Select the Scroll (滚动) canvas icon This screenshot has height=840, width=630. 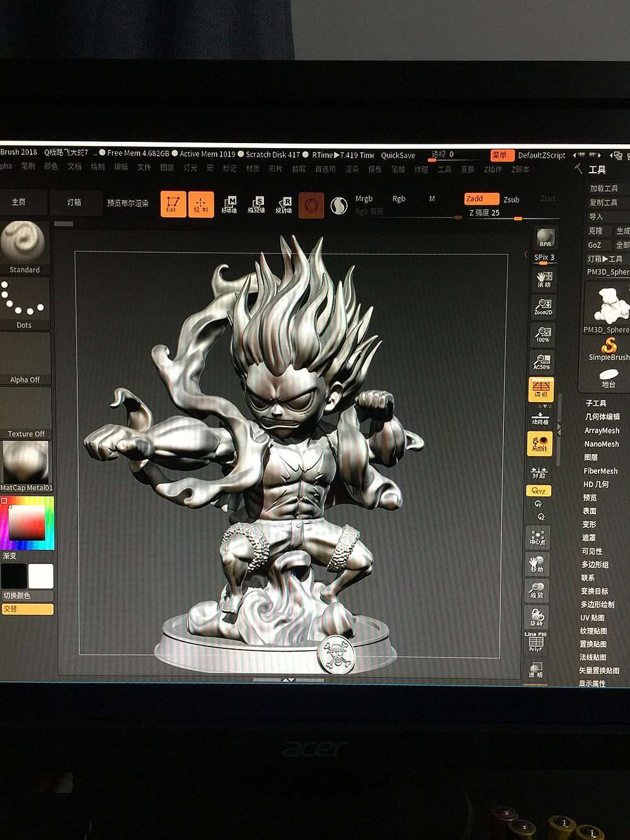tap(544, 280)
